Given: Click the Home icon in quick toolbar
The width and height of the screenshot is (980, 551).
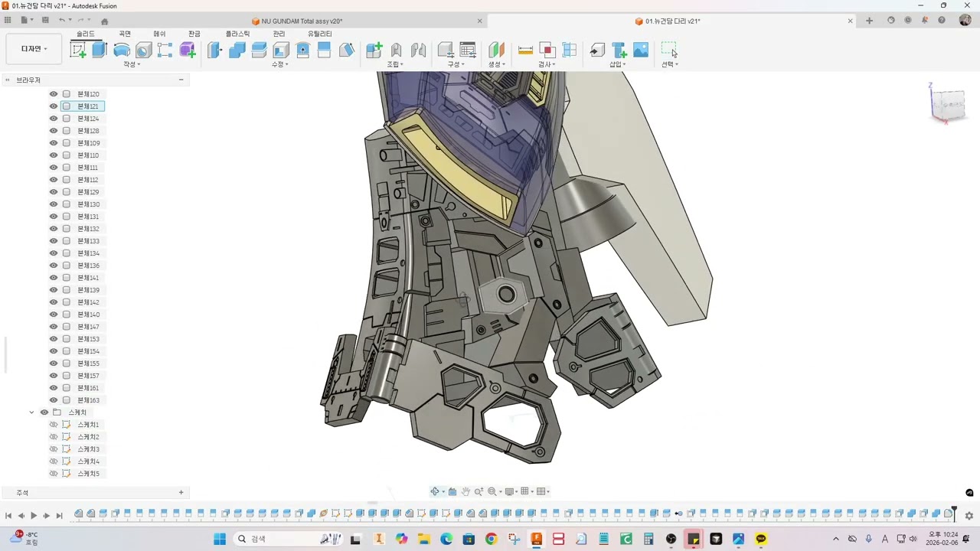Looking at the screenshot, I should point(105,21).
